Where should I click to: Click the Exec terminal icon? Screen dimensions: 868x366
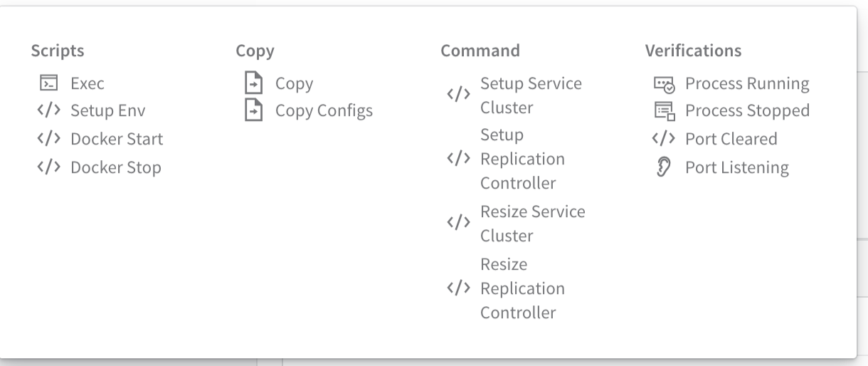pos(48,83)
